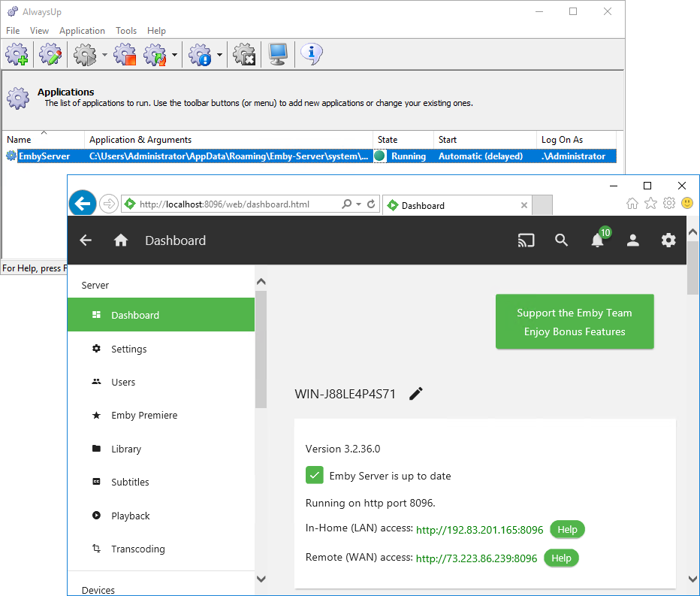Click the Add application gear icon
The image size is (700, 596).
tap(17, 54)
